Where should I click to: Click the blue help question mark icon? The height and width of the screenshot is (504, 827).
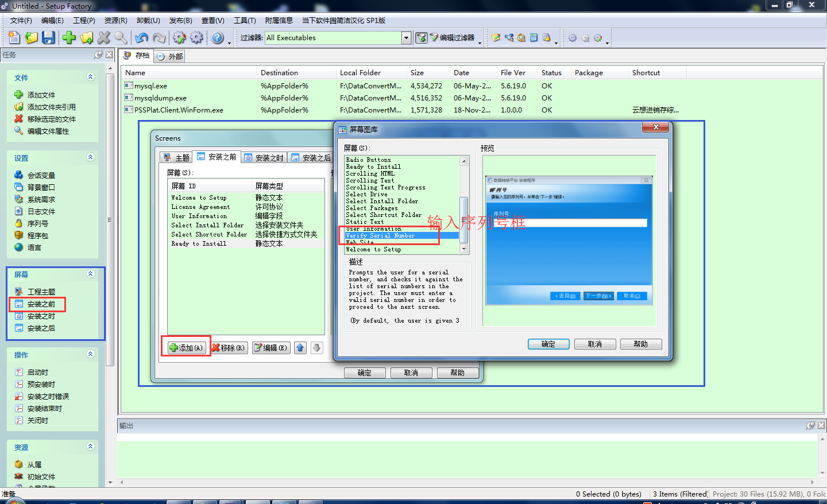tap(217, 38)
